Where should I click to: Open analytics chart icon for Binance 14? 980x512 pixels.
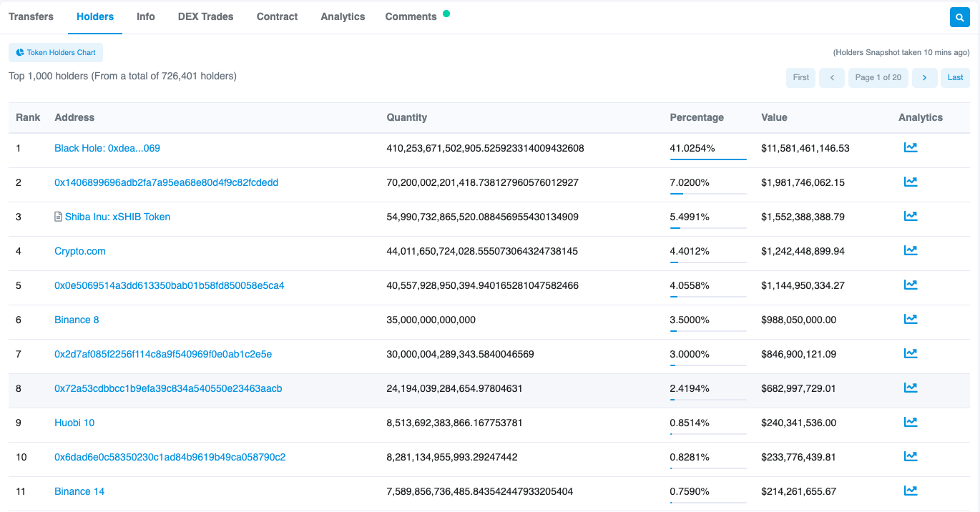pos(910,491)
